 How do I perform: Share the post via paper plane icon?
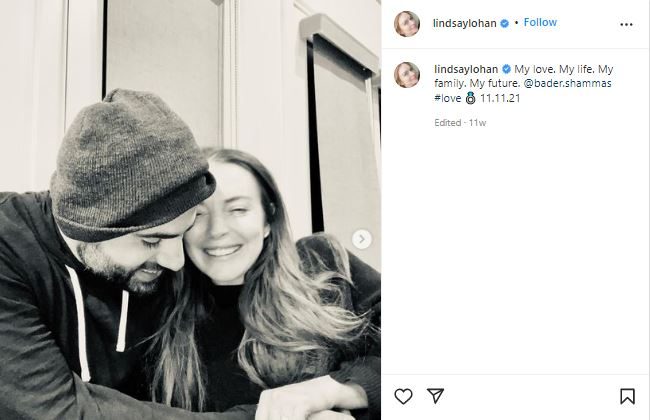pyautogui.click(x=435, y=396)
